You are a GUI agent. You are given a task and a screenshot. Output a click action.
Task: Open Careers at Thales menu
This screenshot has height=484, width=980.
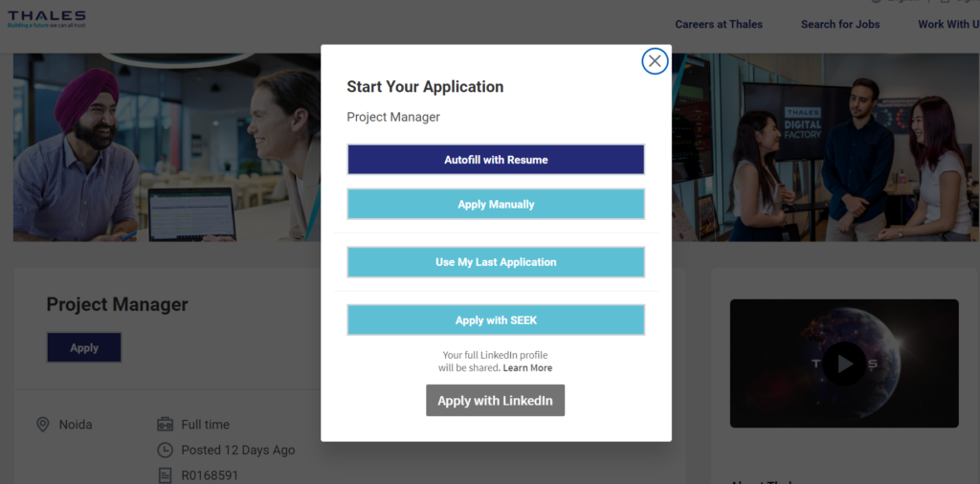pos(719,24)
